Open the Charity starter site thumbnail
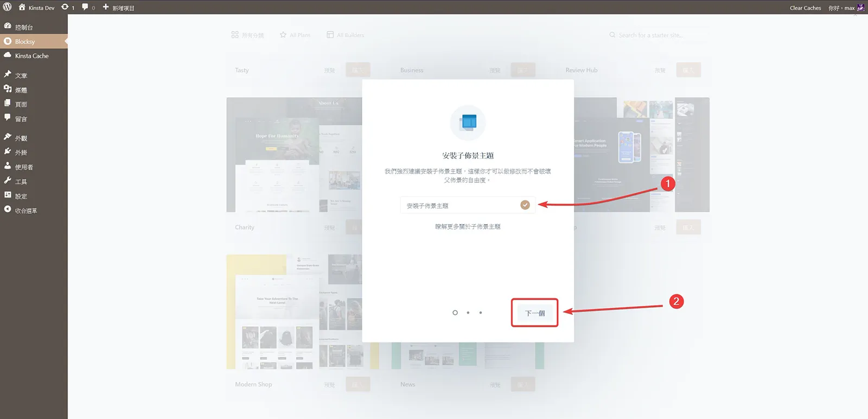 tap(294, 155)
